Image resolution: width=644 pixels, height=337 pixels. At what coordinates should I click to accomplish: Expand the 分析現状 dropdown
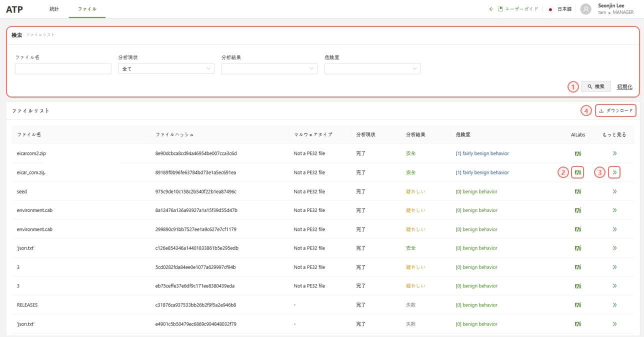(x=166, y=69)
